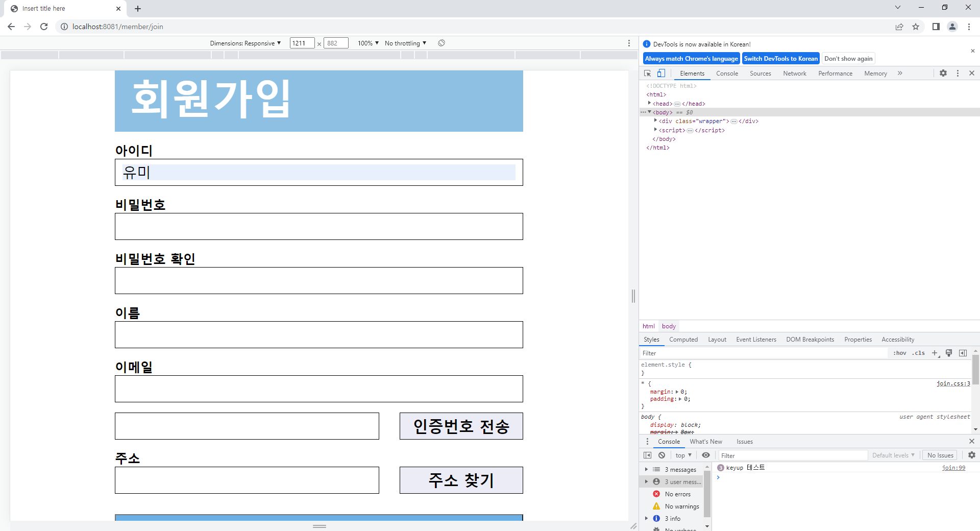Open the Dimensions Responsive dropdown

click(246, 43)
